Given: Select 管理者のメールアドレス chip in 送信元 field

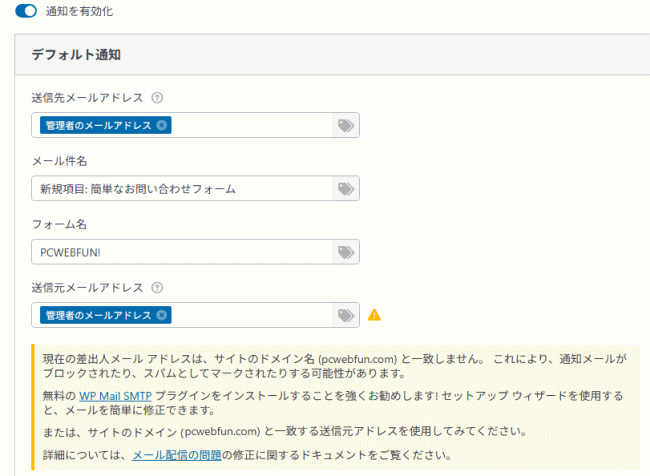Looking at the screenshot, I should (x=98, y=315).
